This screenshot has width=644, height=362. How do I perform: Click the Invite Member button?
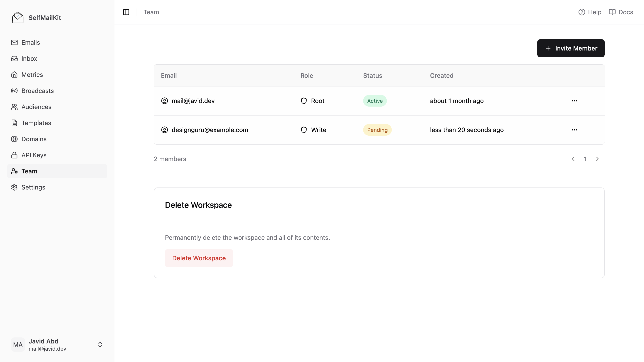coord(571,48)
